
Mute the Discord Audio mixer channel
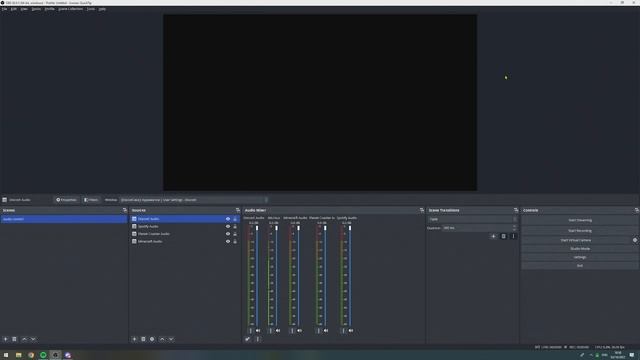tap(258, 331)
